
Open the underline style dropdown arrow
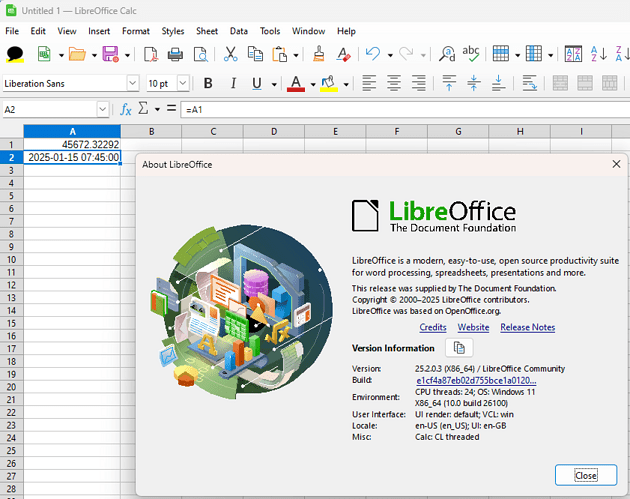(274, 84)
